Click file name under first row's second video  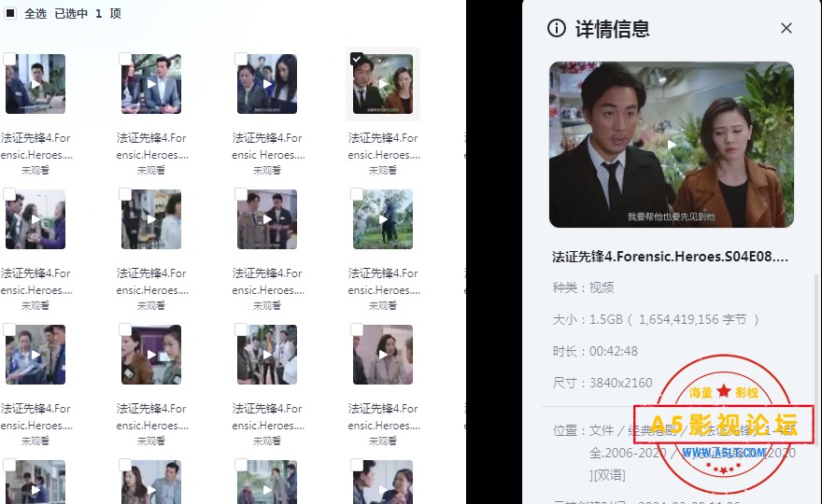(x=152, y=147)
